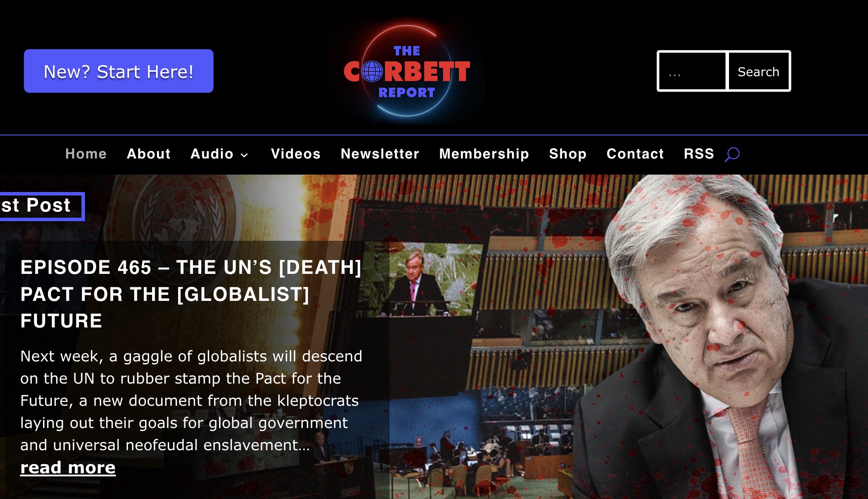Focus the search text field

pyautogui.click(x=692, y=71)
